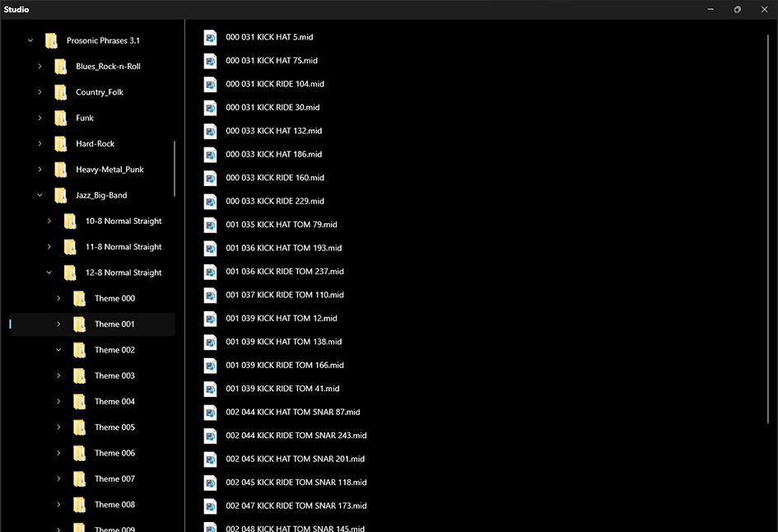
Task: Click the file icon for 002 045 KICK HAT TOM SNAR 201.mid
Action: coord(210,459)
